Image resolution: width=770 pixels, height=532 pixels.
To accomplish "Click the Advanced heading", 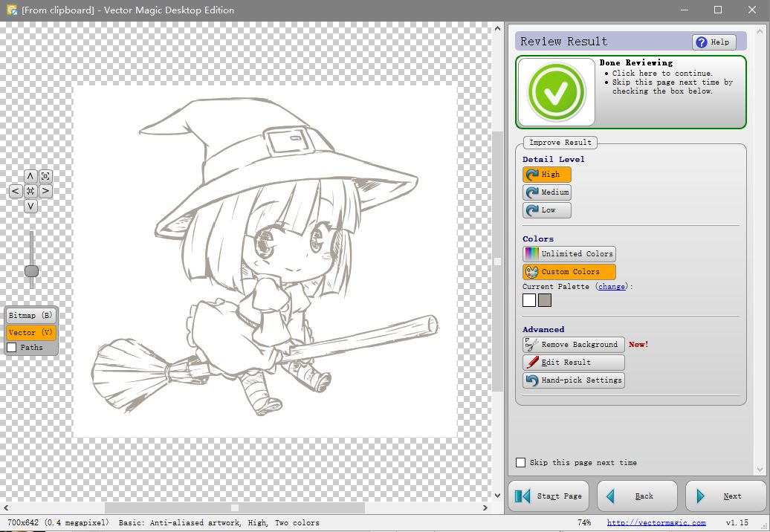I will (x=543, y=329).
